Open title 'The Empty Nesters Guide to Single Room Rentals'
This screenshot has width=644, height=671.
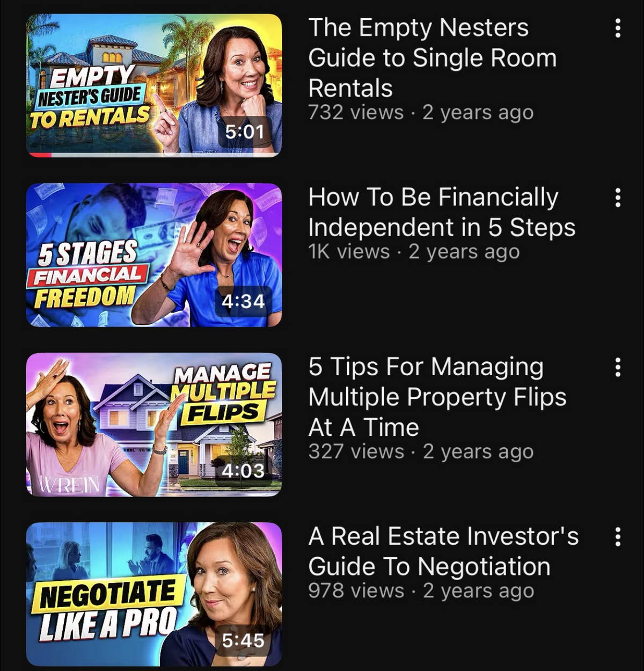(x=433, y=58)
